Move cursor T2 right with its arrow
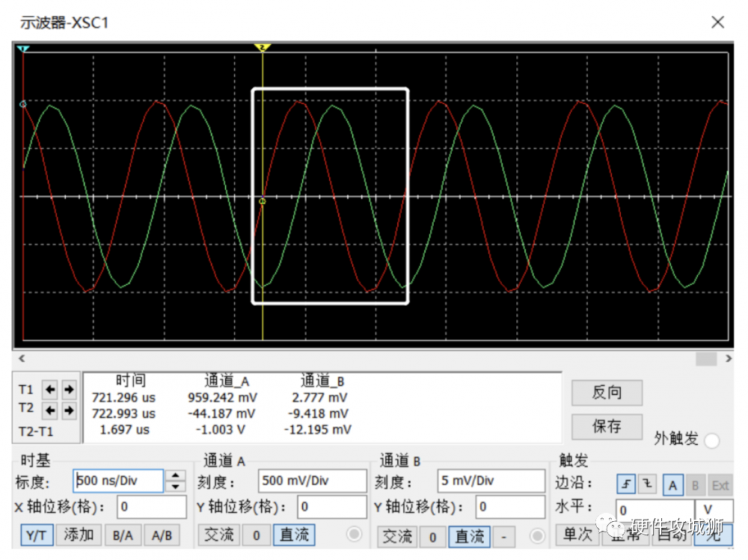This screenshot has width=748, height=560. point(69,410)
